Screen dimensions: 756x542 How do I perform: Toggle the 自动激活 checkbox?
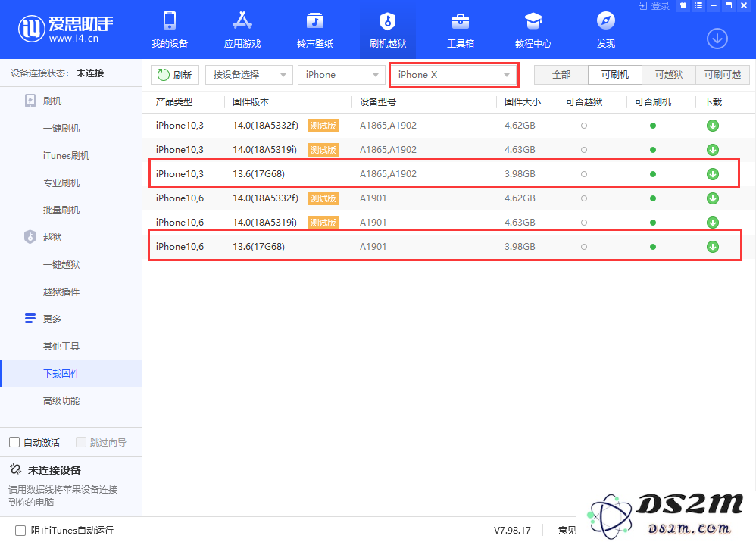[14, 442]
